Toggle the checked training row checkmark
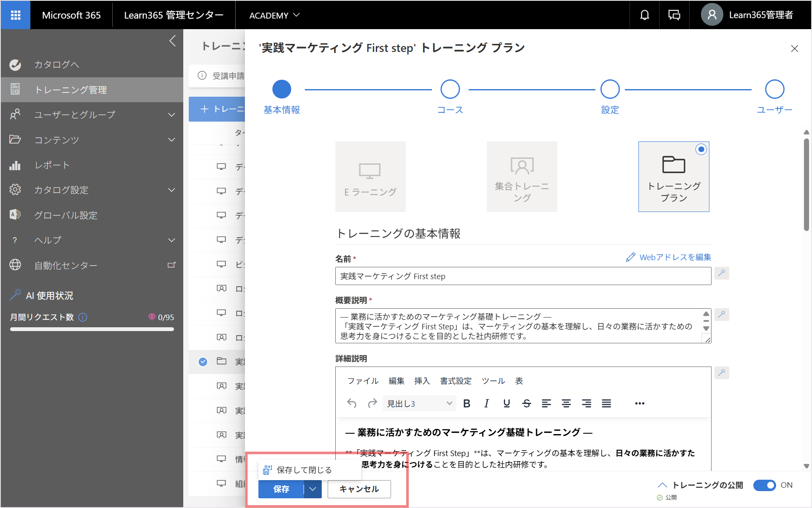This screenshot has width=812, height=508. tap(203, 361)
